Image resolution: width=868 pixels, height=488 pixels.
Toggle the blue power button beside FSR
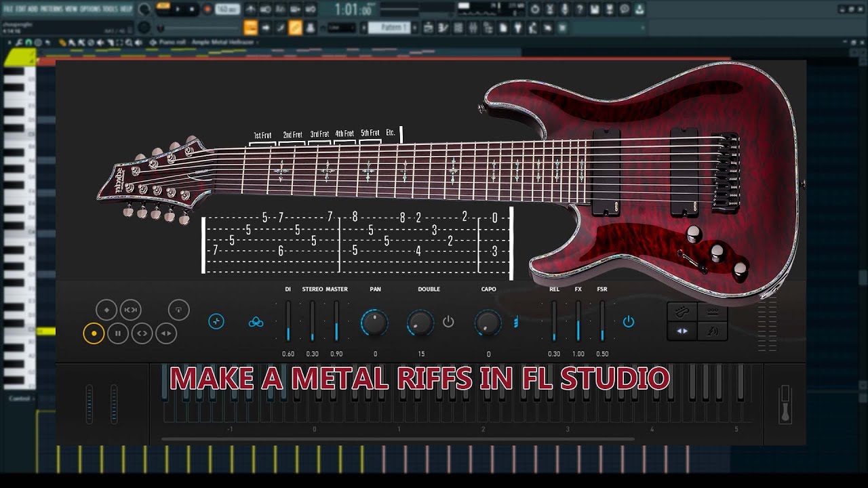tap(629, 322)
